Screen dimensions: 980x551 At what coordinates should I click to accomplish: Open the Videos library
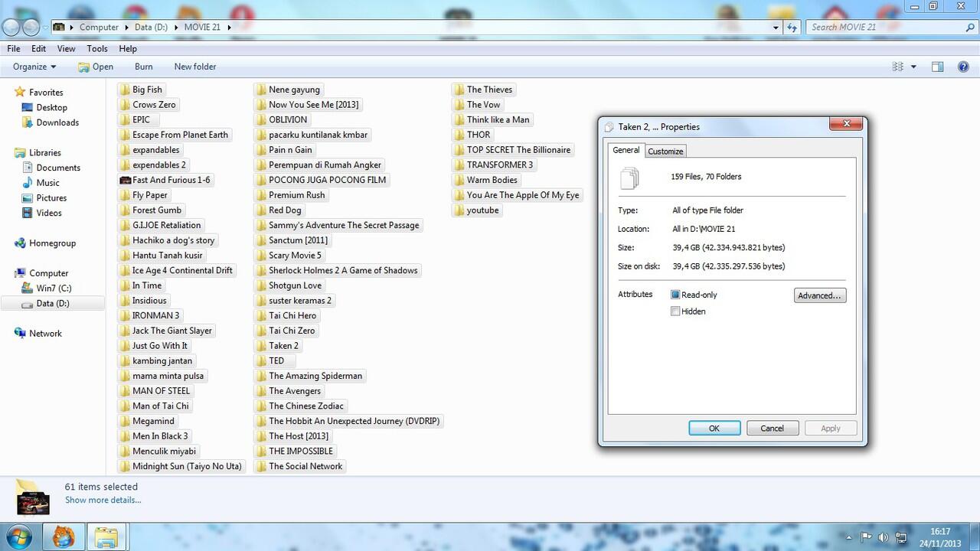click(49, 213)
